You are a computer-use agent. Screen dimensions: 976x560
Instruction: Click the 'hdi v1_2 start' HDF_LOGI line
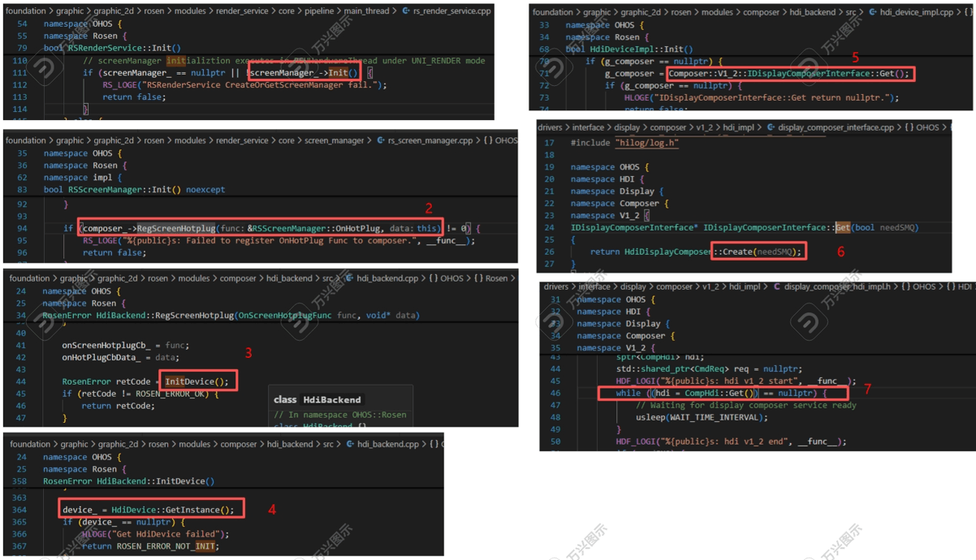736,381
